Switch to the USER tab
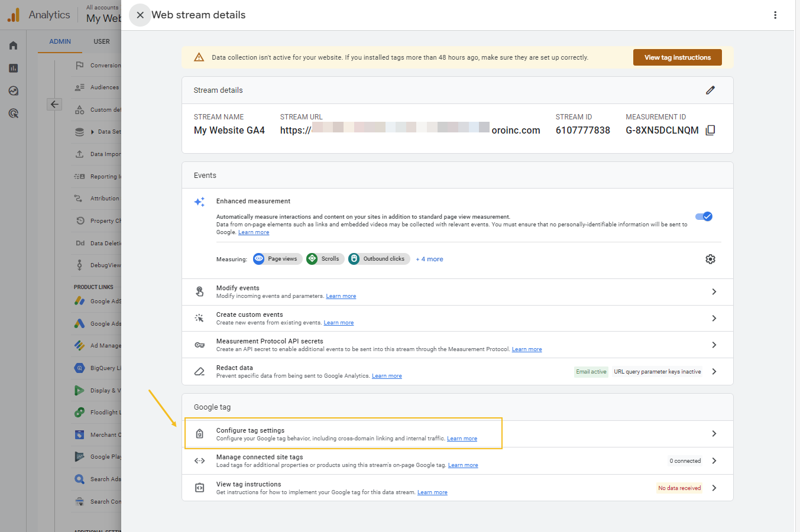 coord(102,42)
